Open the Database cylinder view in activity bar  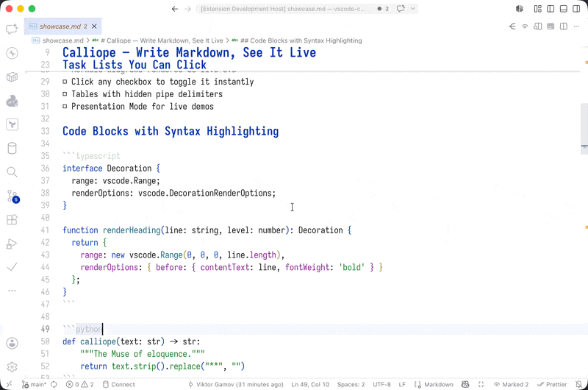[12, 148]
